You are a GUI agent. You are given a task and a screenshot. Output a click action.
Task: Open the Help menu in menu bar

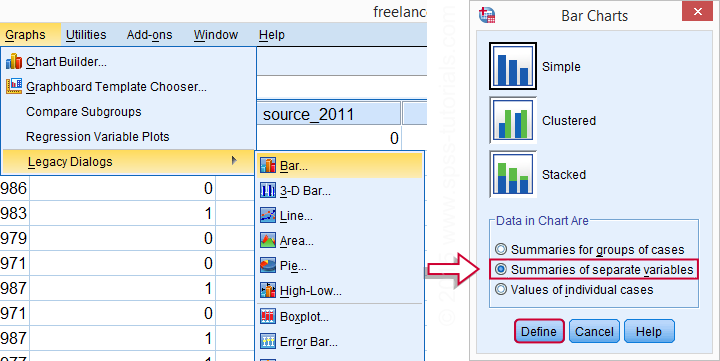click(x=272, y=34)
